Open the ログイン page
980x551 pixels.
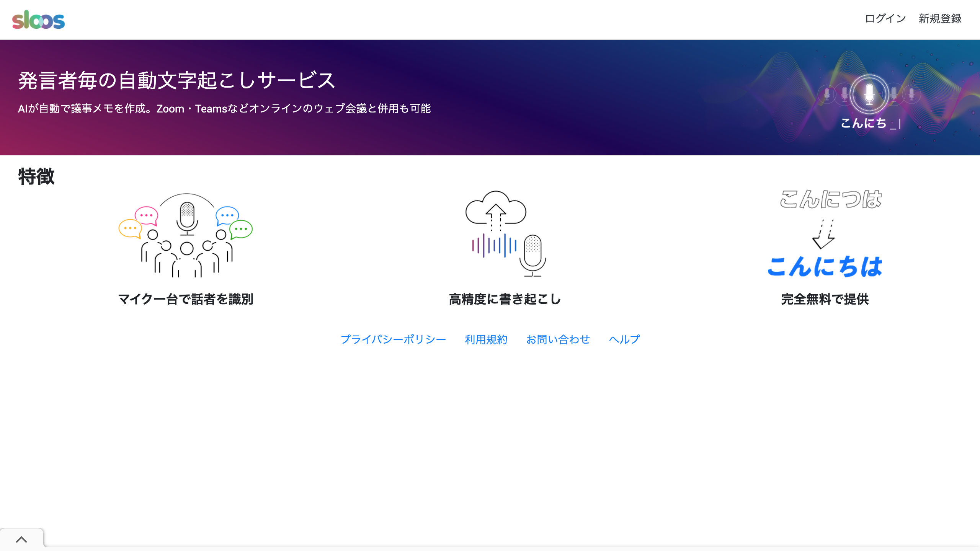pyautogui.click(x=885, y=18)
